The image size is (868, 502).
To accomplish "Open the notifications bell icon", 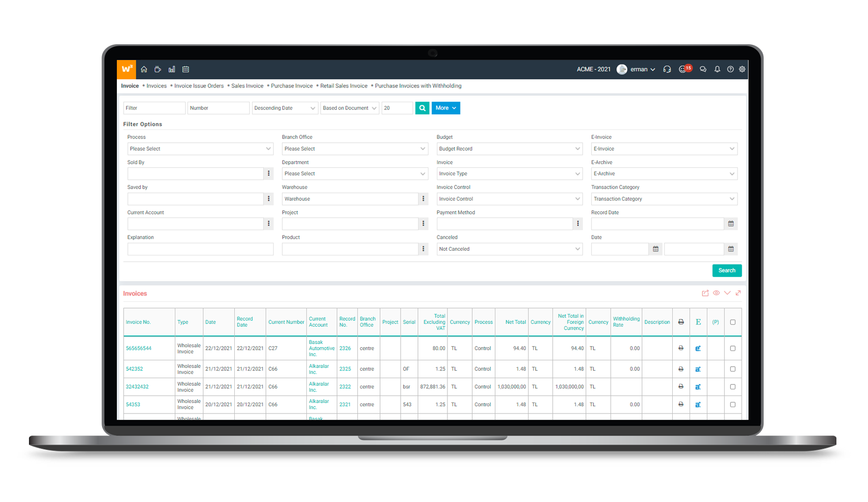I will [717, 70].
